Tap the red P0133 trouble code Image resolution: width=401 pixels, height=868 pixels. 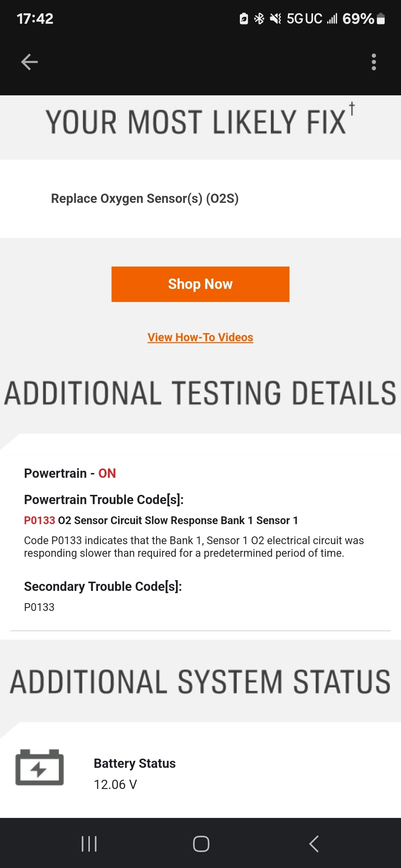tap(39, 520)
